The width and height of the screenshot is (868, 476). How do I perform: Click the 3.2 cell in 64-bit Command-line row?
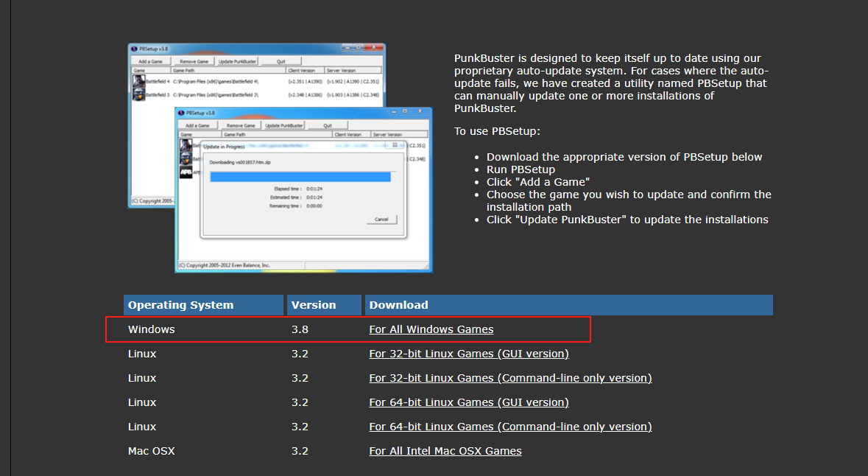coord(300,427)
